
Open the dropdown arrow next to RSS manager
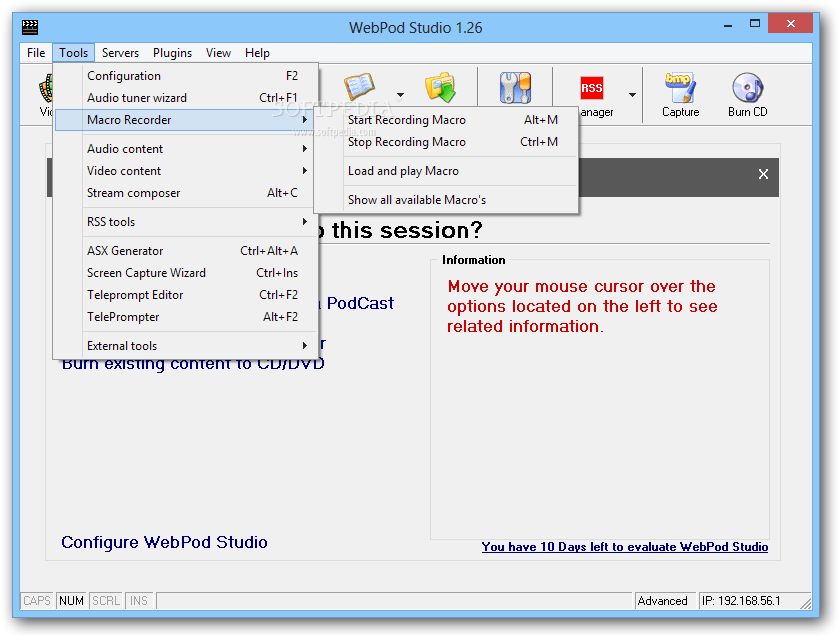point(632,95)
